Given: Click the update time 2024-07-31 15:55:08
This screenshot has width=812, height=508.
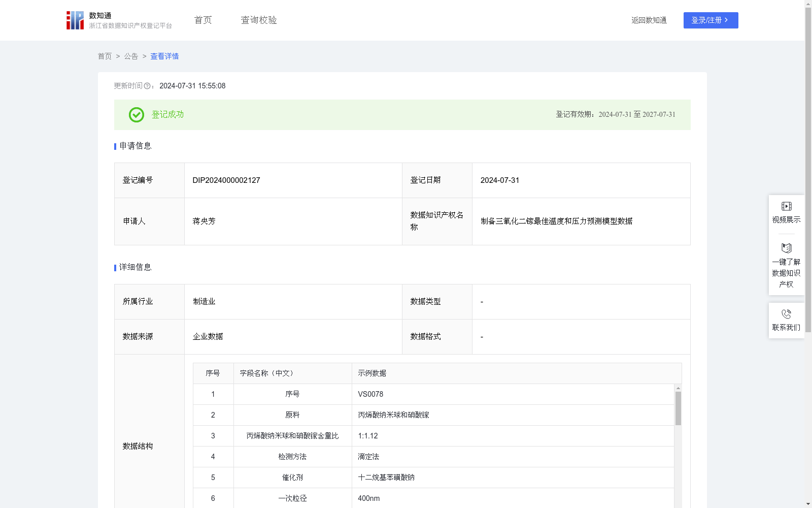Looking at the screenshot, I should coord(192,86).
